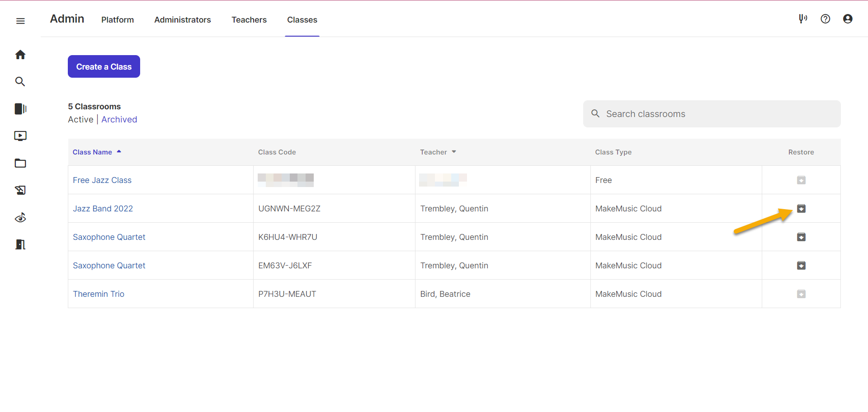Click the search magnifier in classrooms field
This screenshot has width=868, height=412.
click(x=596, y=114)
